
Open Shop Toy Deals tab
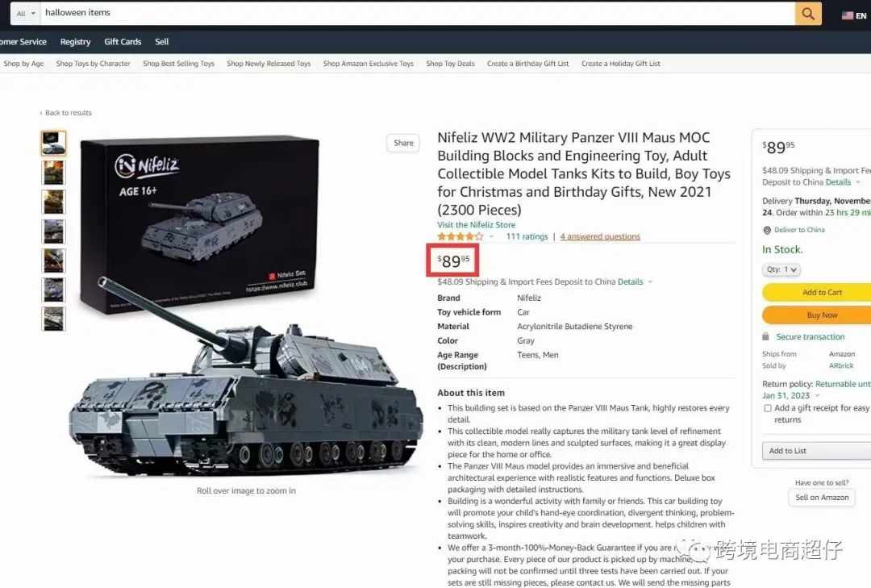click(451, 64)
